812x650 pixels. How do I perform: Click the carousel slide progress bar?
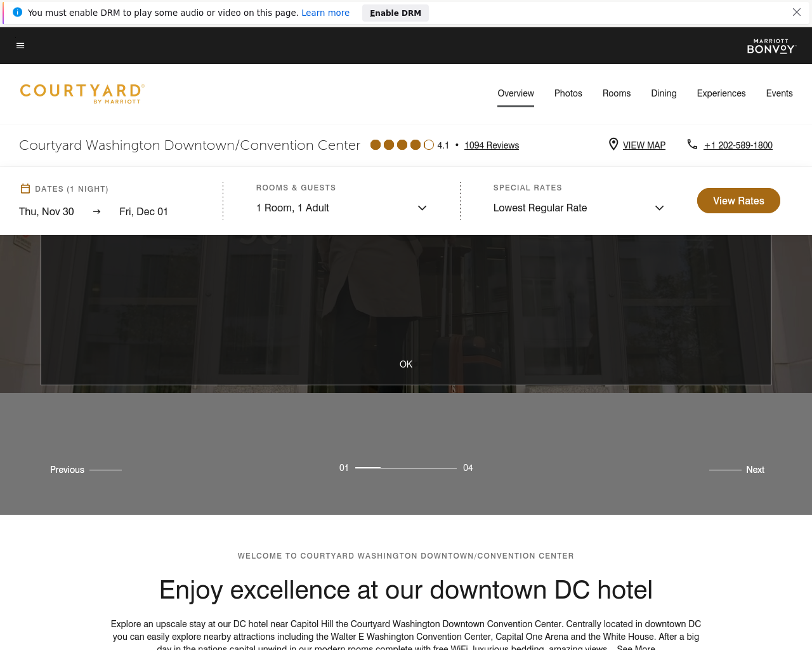click(x=406, y=468)
